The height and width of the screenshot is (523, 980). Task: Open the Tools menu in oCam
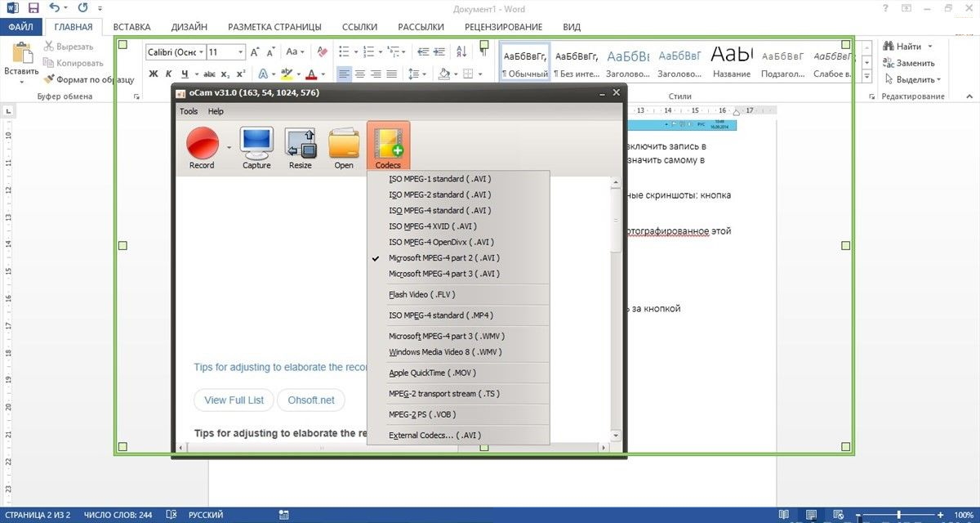click(x=189, y=111)
